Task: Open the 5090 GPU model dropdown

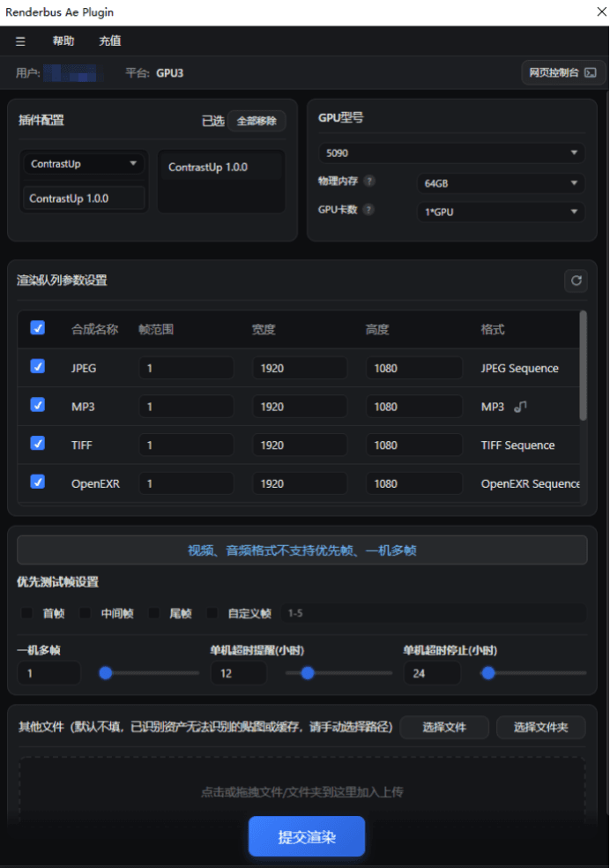Action: [x=451, y=153]
